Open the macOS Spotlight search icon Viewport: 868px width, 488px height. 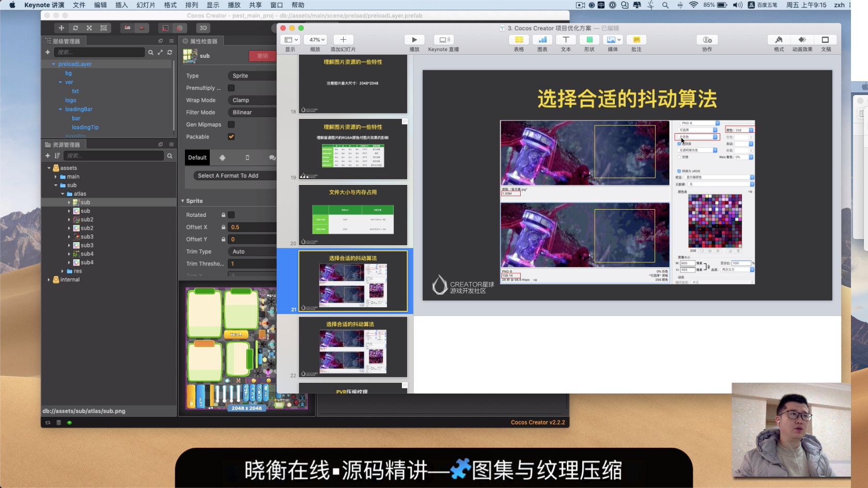coord(665,5)
